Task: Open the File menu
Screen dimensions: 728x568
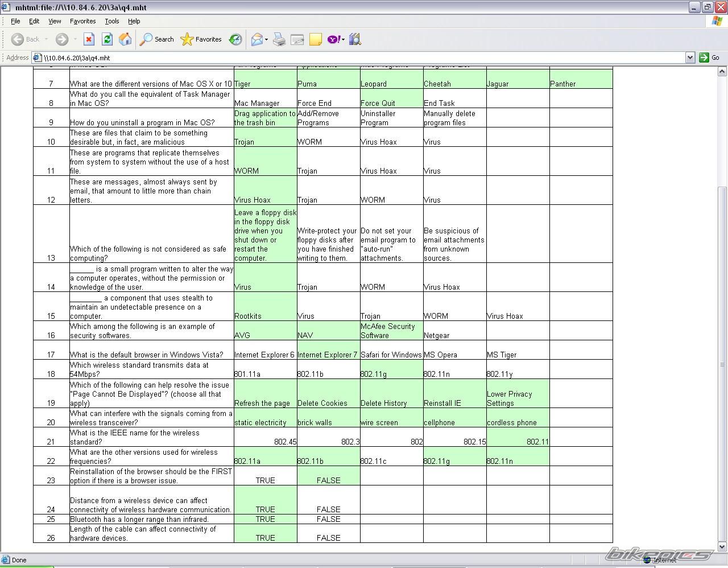Action: 15,21
